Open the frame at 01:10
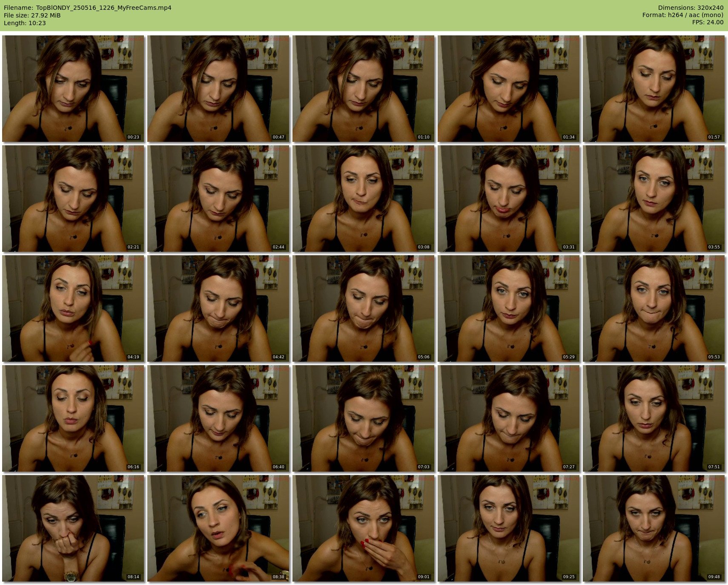This screenshot has width=728, height=585. [364, 88]
